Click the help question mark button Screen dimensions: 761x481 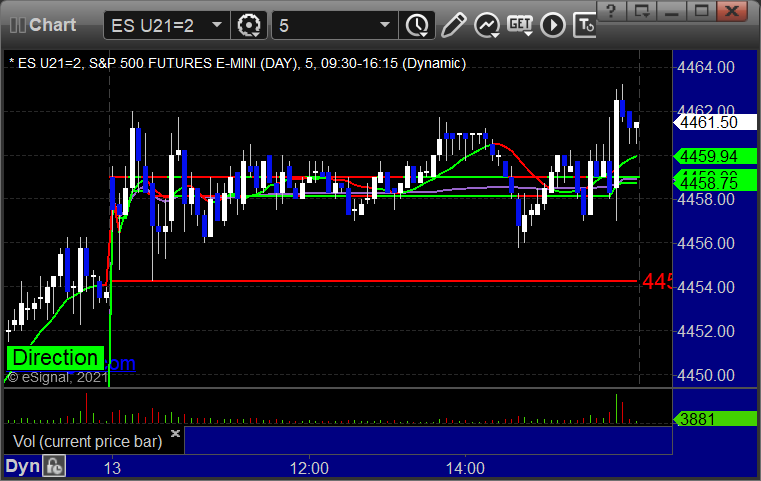pos(611,10)
